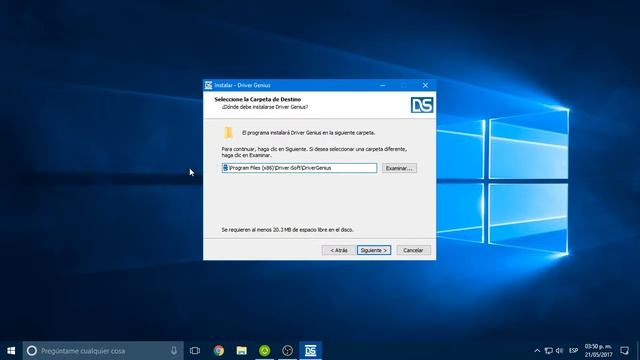Click the Siguiente button

tap(374, 250)
